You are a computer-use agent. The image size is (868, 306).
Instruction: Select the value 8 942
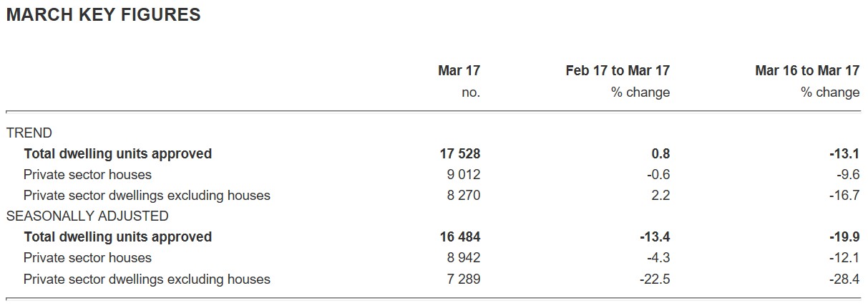[x=463, y=257]
